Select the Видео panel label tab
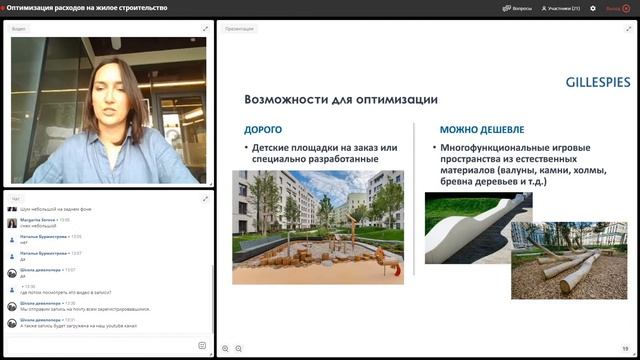Screen dimensions: 640x360 coord(18,29)
